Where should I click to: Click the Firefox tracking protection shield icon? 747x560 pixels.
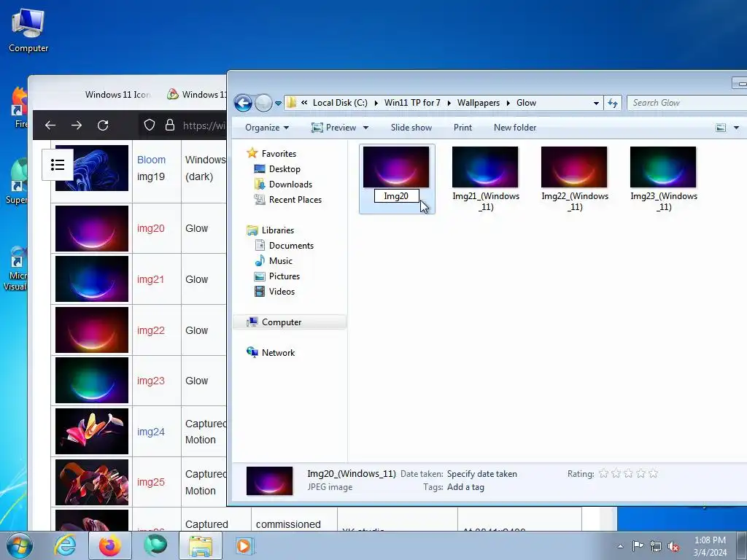tap(150, 125)
